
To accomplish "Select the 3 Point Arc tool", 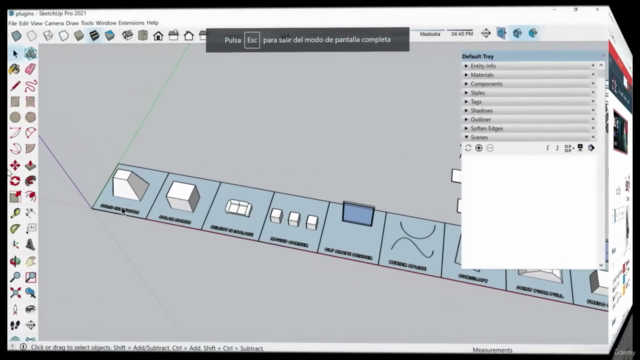I will click(15, 149).
